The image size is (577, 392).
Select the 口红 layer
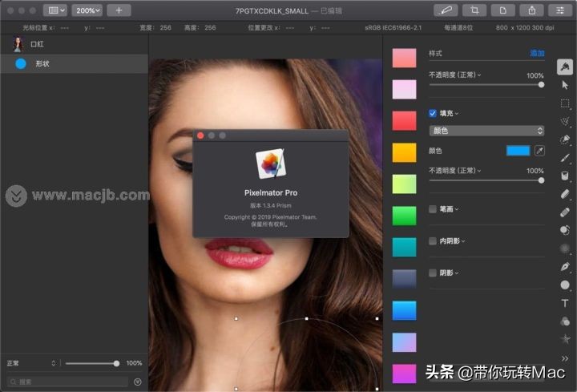coord(75,45)
